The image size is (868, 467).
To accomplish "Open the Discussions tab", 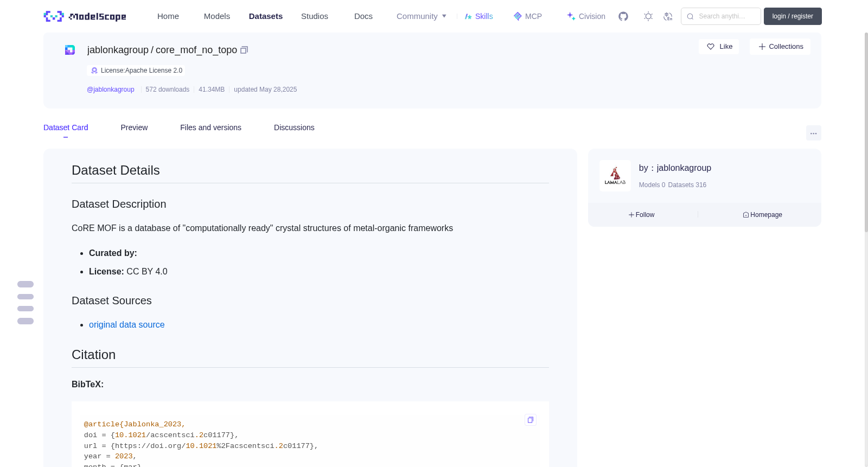I will tap(294, 127).
